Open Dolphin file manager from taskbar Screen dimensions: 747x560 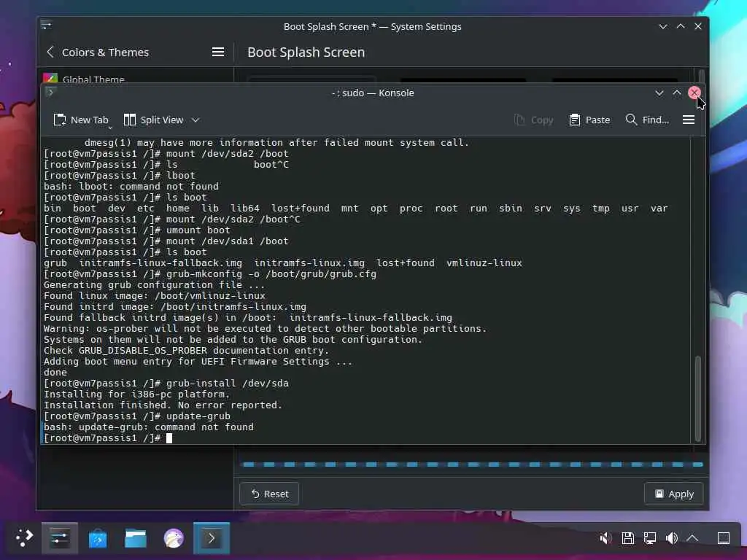pos(135,539)
